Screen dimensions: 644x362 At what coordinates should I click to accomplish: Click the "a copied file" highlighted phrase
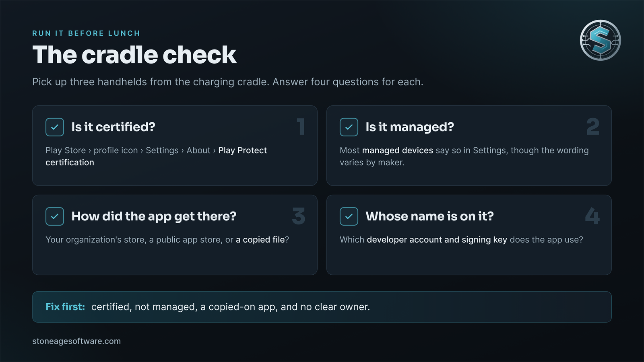[x=260, y=240]
